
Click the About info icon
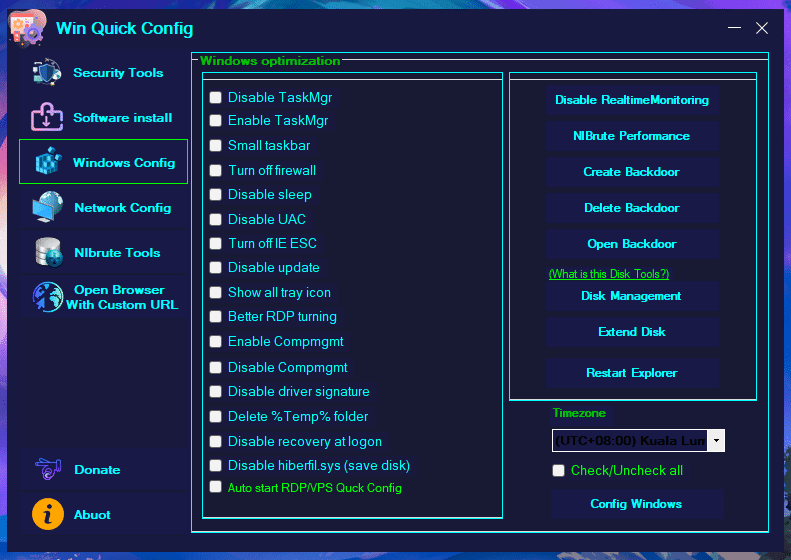[x=48, y=514]
